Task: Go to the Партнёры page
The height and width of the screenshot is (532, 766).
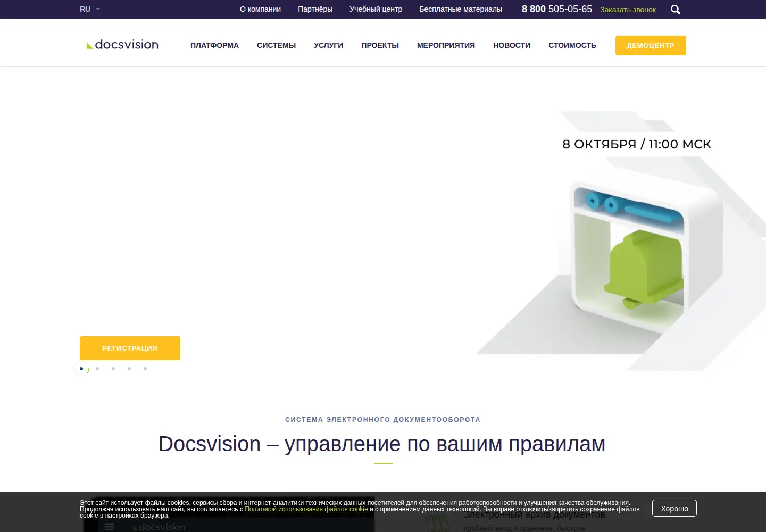Action: click(x=315, y=9)
